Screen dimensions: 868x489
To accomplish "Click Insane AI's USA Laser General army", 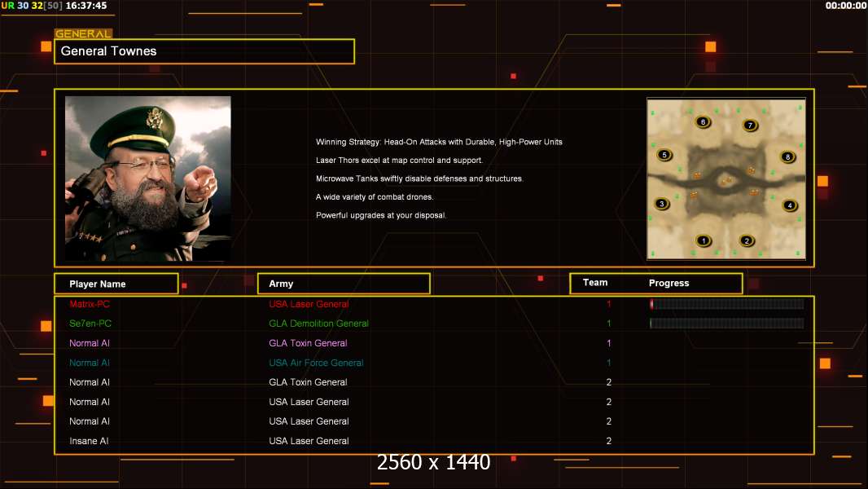I will tap(309, 441).
